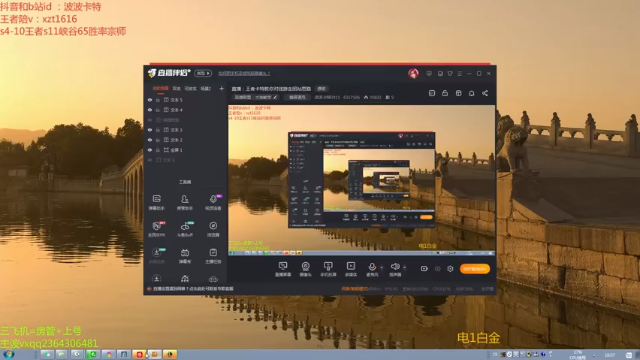
Task: Click the taskbar clock showing 18:37
Action: (609, 355)
